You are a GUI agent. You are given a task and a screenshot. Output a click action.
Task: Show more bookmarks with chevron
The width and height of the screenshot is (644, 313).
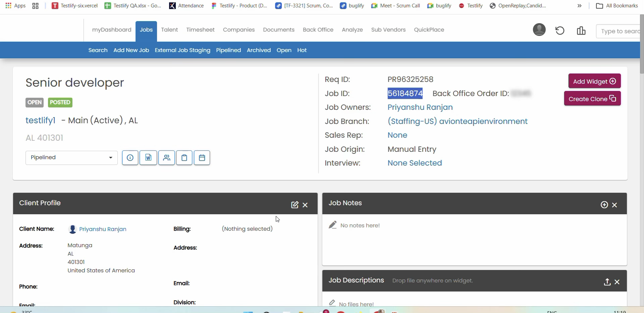coord(580,6)
